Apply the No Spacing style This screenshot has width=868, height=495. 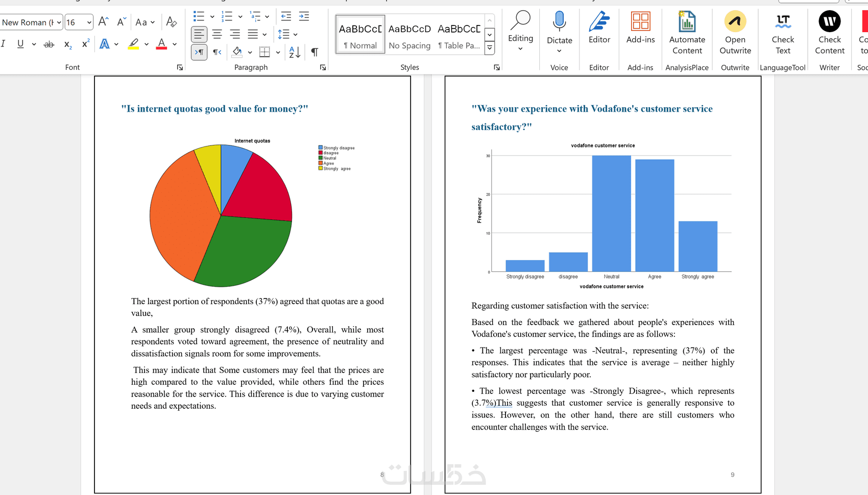pos(409,35)
